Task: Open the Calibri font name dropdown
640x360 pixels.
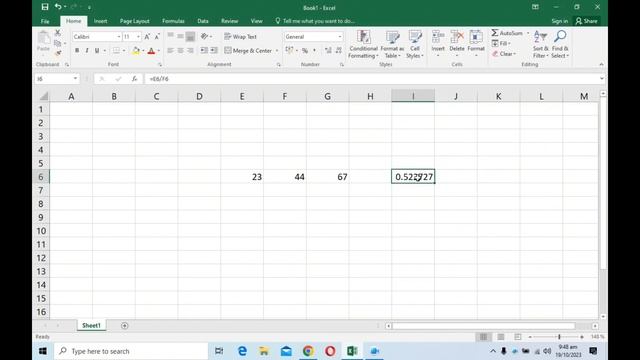Action: pos(119,37)
